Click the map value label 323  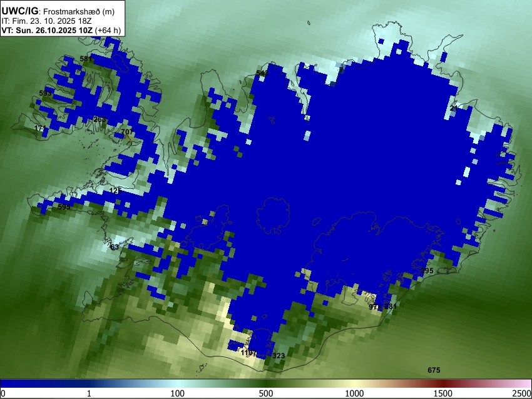pyautogui.click(x=279, y=356)
